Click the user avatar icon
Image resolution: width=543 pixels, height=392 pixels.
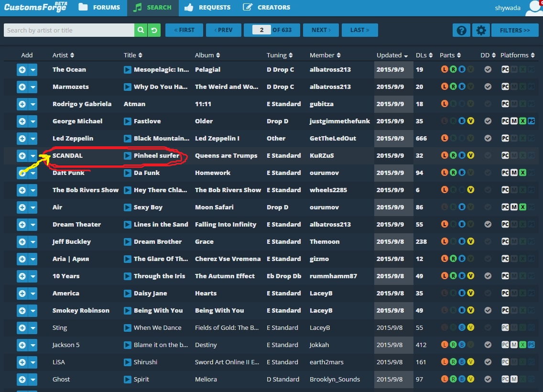pos(534,8)
